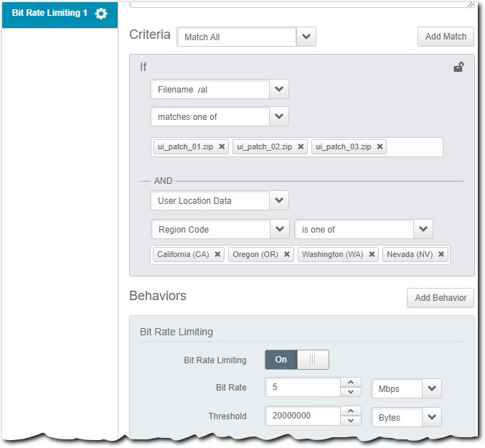Expand the Filename match type dropdown
Image resolution: width=485 pixels, height=448 pixels.
coord(279,89)
